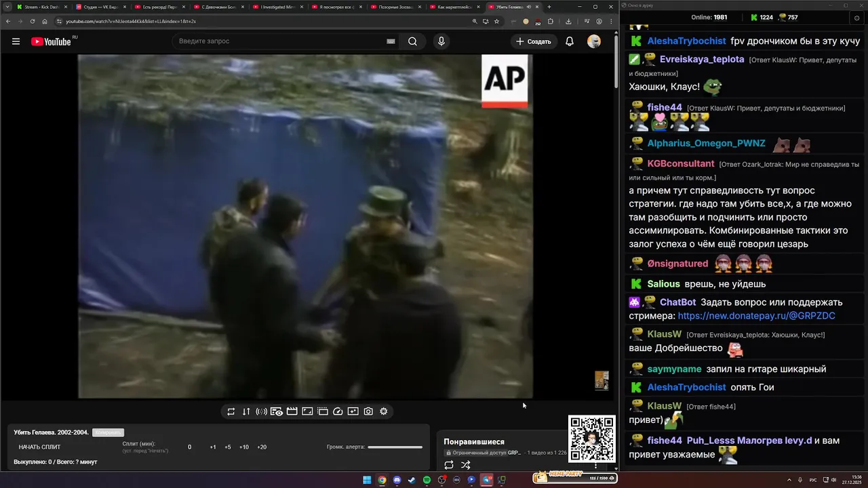868x488 pixels.
Task: Click saymyname username in chat
Action: tap(674, 369)
